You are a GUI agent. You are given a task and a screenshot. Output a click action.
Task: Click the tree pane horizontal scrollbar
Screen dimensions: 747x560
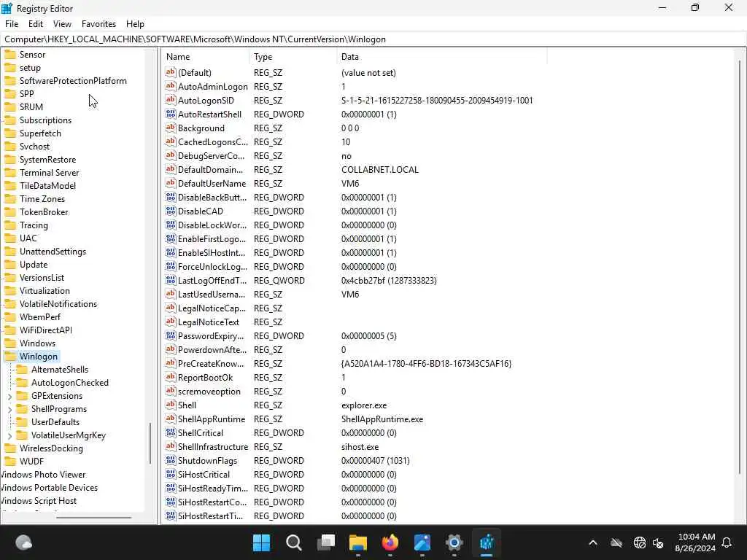[x=93, y=517]
